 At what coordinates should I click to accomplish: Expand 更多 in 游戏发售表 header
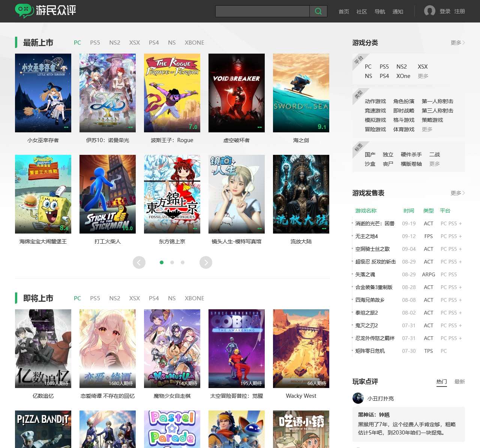click(457, 193)
